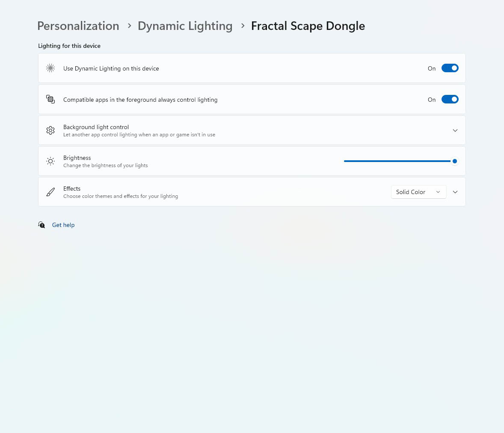Disable foreground apps always control lighting toggle

tap(450, 99)
